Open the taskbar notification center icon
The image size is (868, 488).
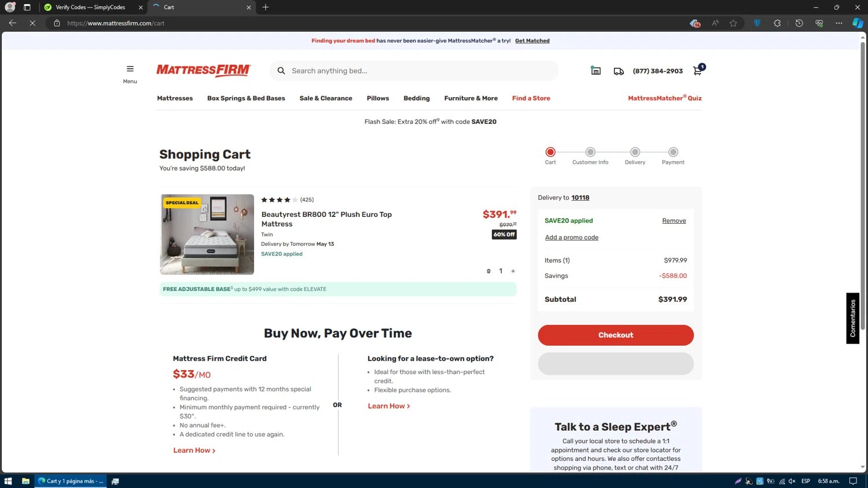coord(853,481)
